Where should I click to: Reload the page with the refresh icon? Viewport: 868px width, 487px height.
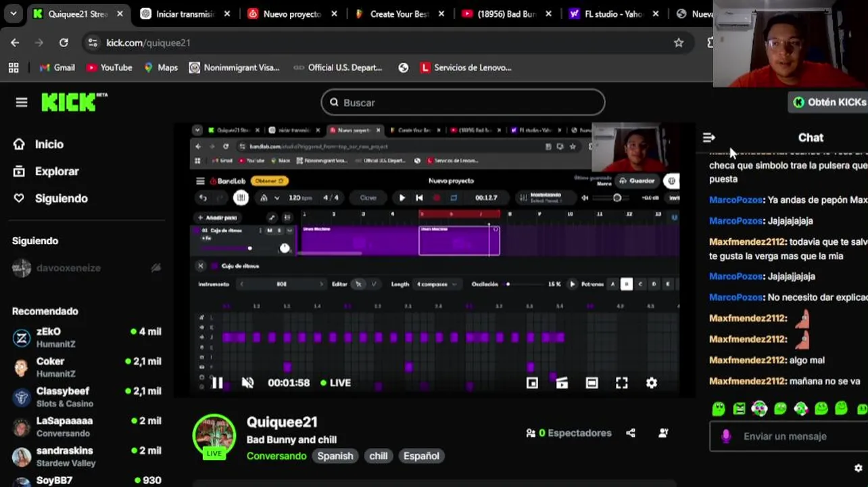click(64, 43)
